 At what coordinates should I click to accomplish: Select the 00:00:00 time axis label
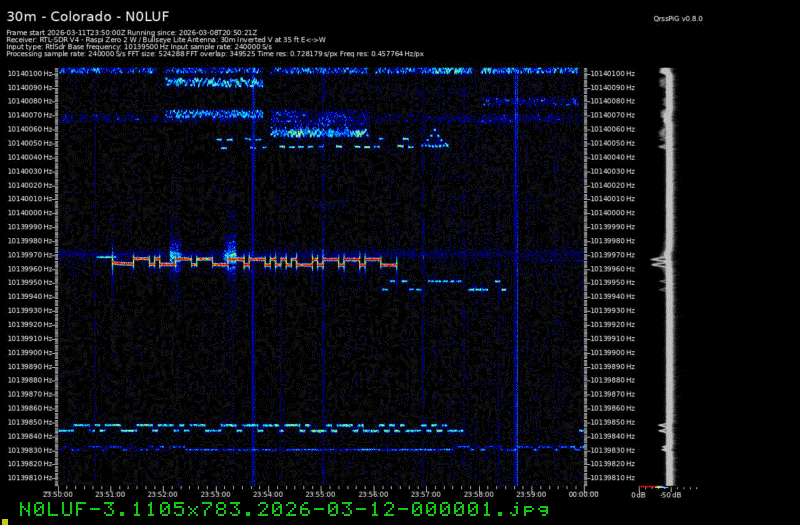click(x=583, y=493)
